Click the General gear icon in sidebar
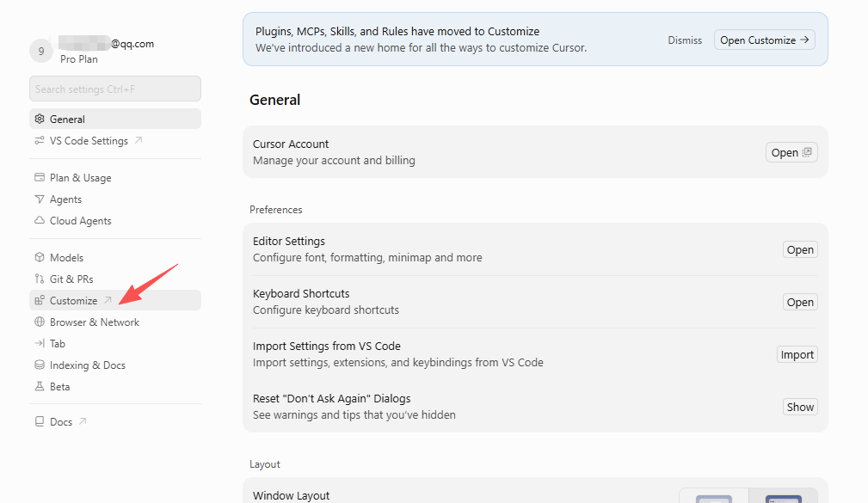Viewport: 868px width, 503px height. click(40, 119)
